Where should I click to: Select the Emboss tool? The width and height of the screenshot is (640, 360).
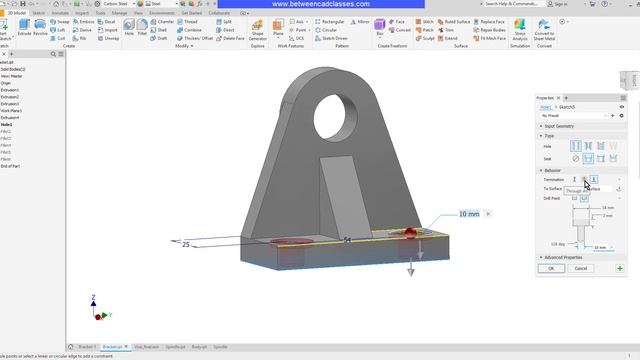click(83, 22)
